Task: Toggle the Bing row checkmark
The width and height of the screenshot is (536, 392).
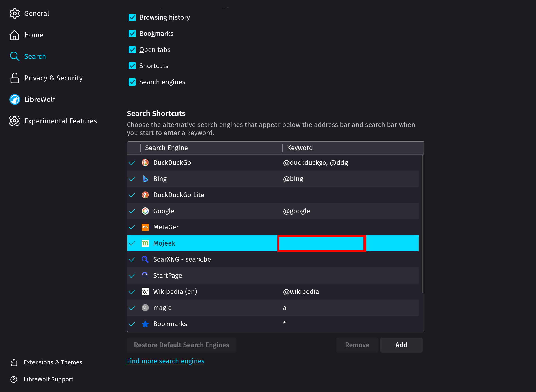Action: [132, 179]
